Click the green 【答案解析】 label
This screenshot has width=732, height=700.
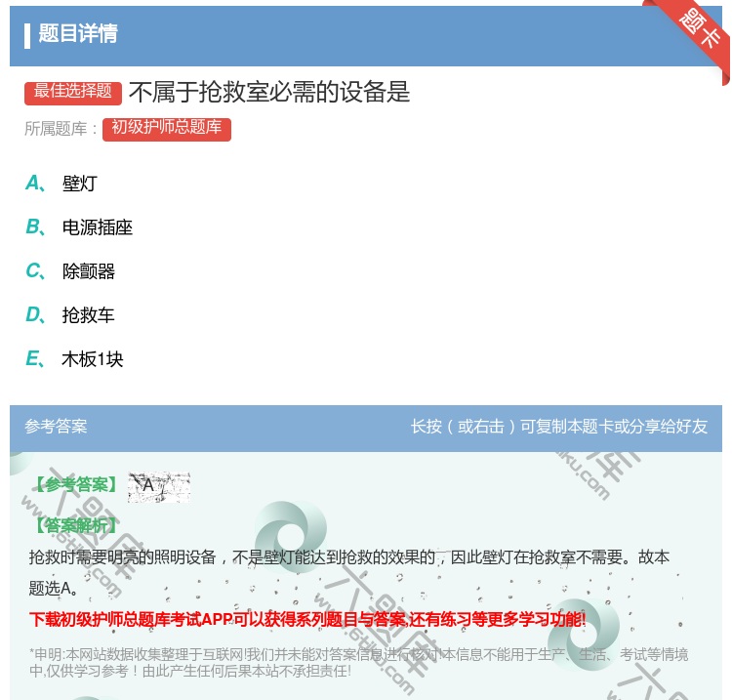point(77,525)
